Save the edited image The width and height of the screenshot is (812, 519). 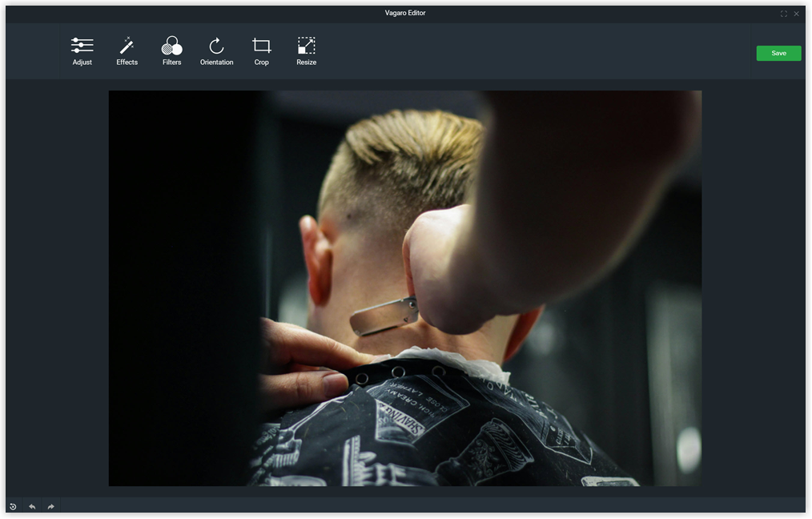pyautogui.click(x=778, y=54)
